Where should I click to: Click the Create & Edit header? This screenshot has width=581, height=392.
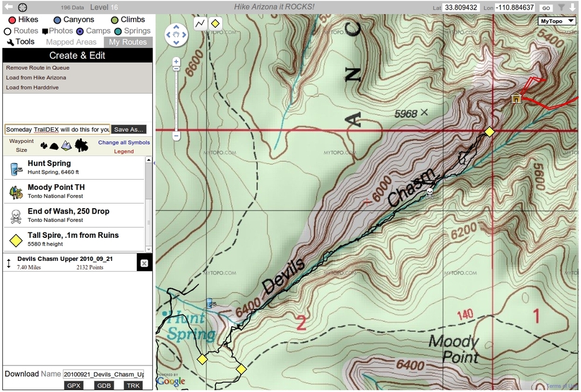(78, 56)
